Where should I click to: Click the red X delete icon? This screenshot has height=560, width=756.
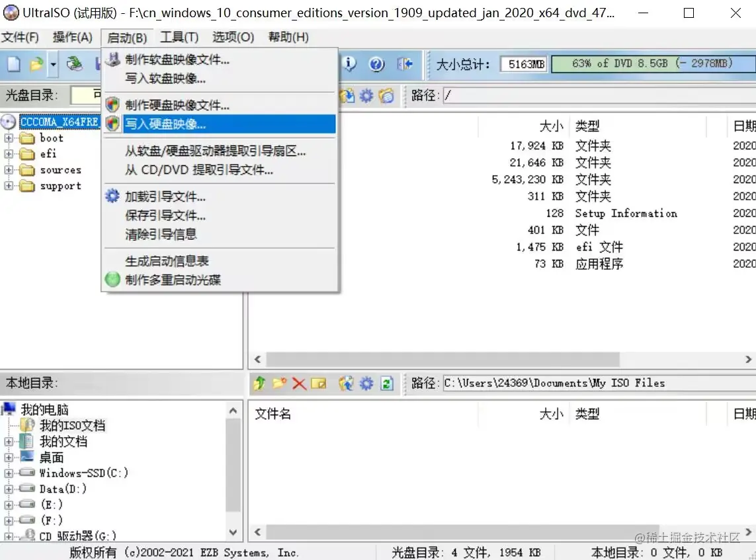tap(299, 383)
